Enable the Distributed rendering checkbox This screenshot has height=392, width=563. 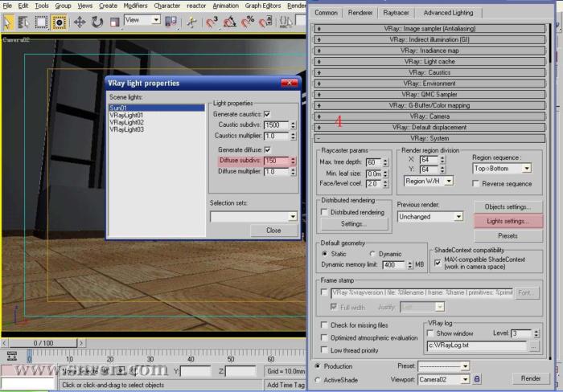(324, 212)
